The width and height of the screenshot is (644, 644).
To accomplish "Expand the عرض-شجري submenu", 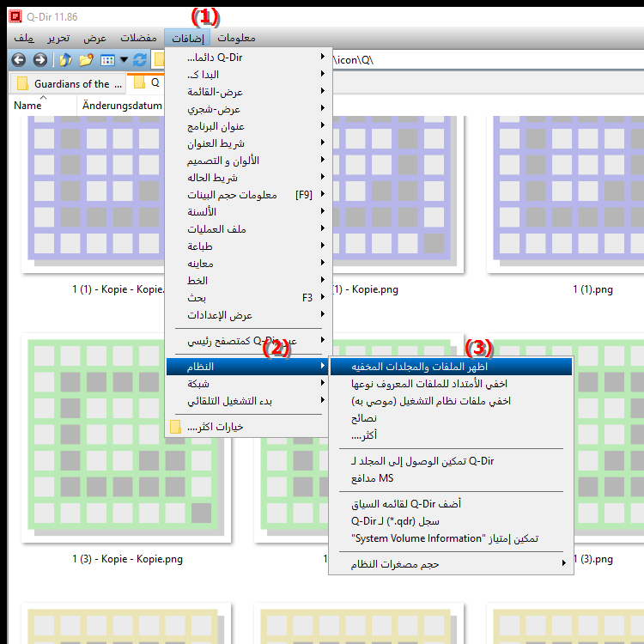I will click(x=248, y=109).
